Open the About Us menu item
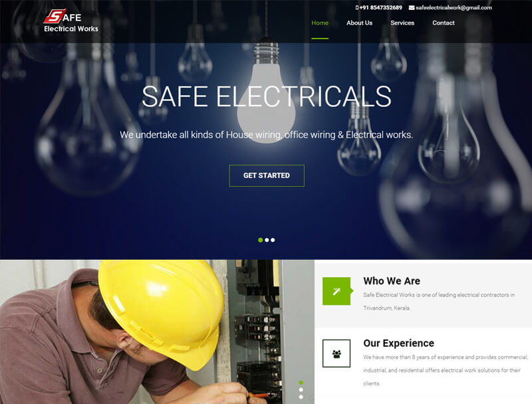This screenshot has height=404, width=532. pyautogui.click(x=359, y=23)
